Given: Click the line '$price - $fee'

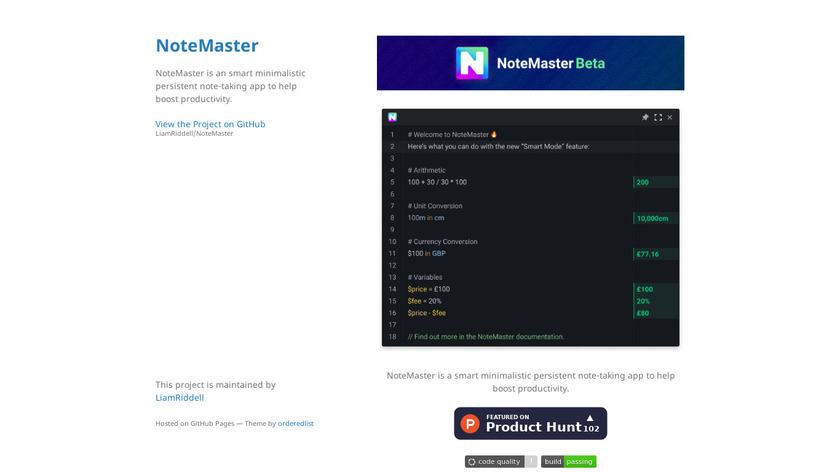Looking at the screenshot, I should [426, 313].
